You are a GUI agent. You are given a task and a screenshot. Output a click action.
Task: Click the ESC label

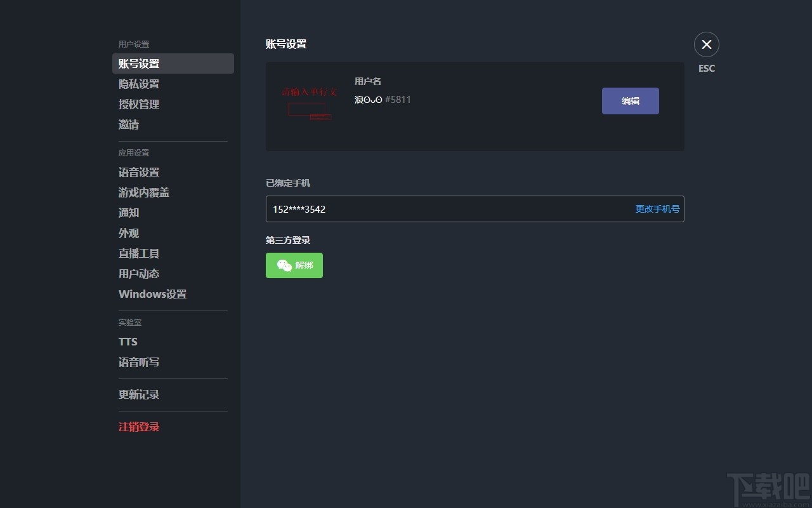click(707, 69)
